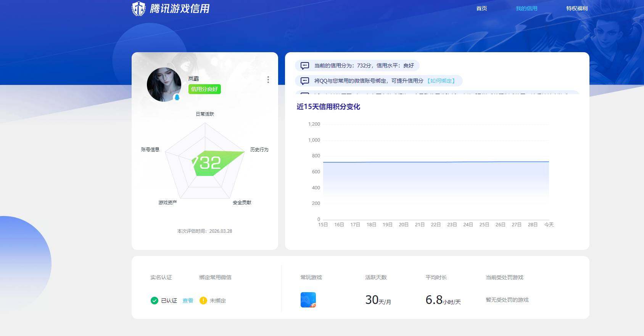Click the 历史行为 radar axis label

(x=259, y=149)
